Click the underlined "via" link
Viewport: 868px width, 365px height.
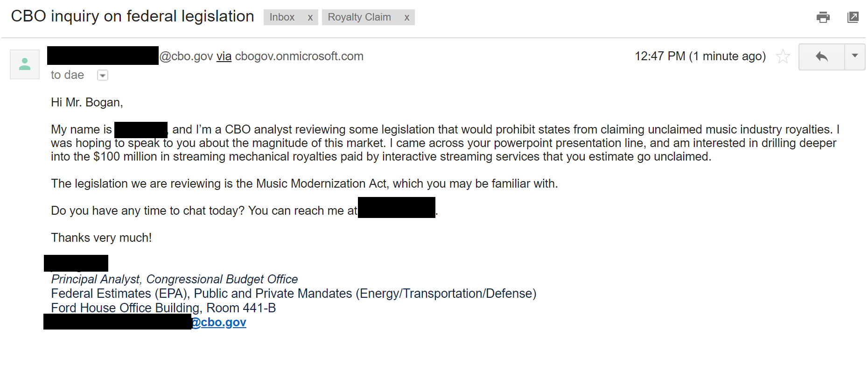click(224, 56)
